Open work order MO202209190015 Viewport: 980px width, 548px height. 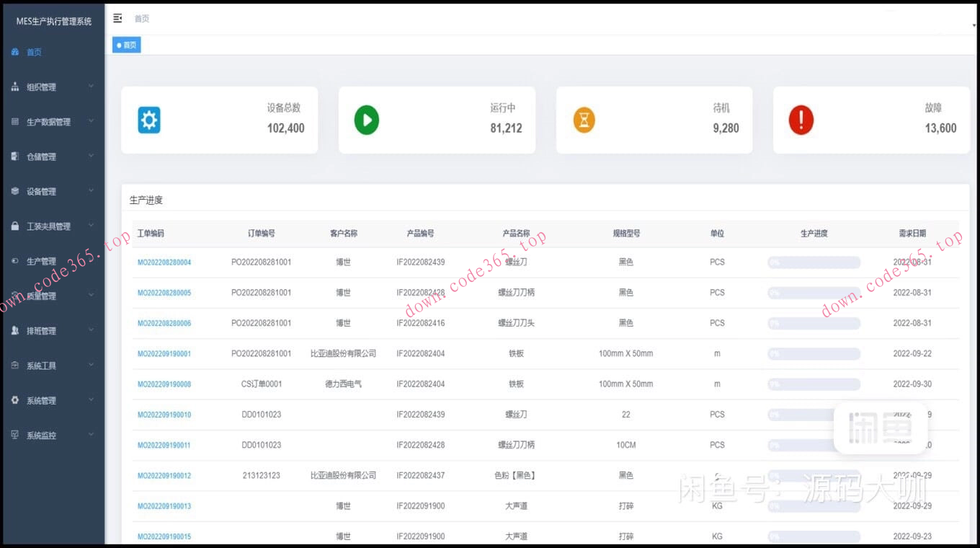[x=164, y=536]
